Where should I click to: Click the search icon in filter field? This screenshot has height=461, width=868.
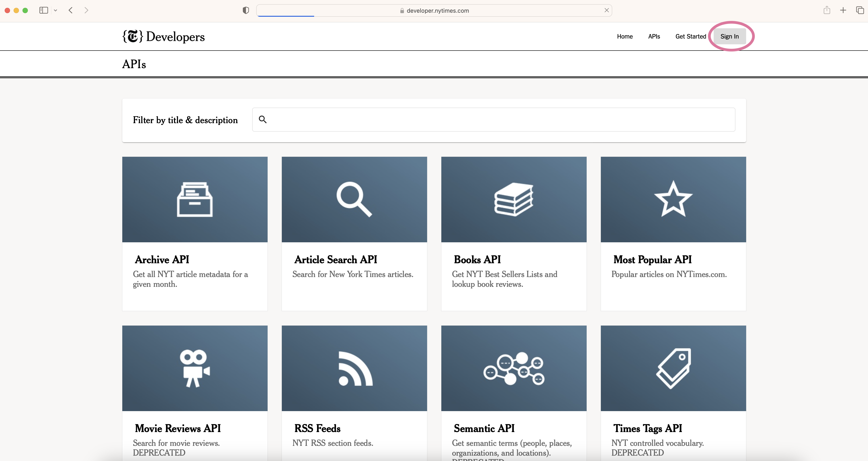pos(262,119)
